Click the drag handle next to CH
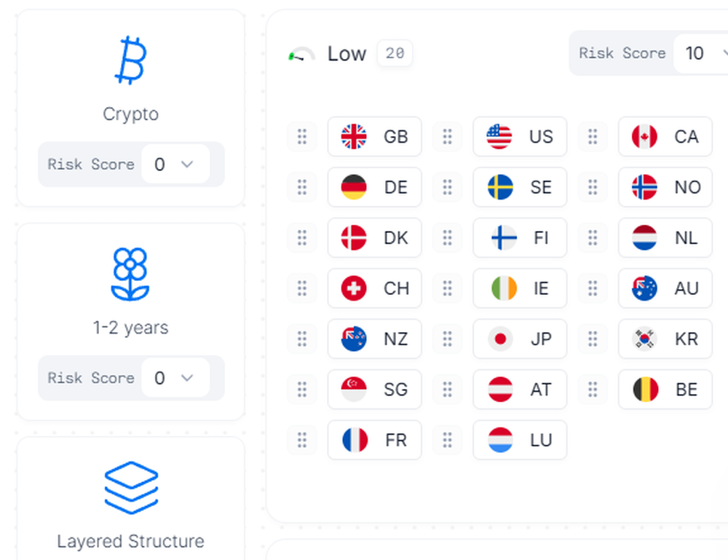 coord(302,288)
